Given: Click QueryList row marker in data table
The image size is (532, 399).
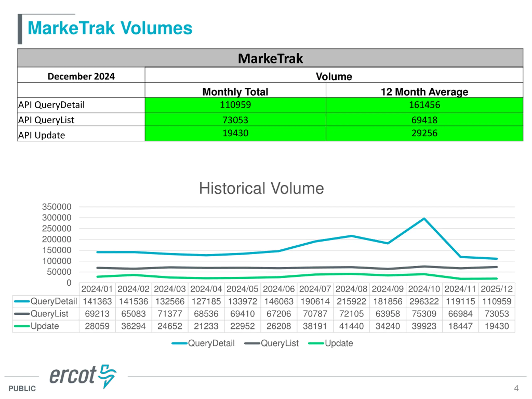Looking at the screenshot, I should [22, 314].
